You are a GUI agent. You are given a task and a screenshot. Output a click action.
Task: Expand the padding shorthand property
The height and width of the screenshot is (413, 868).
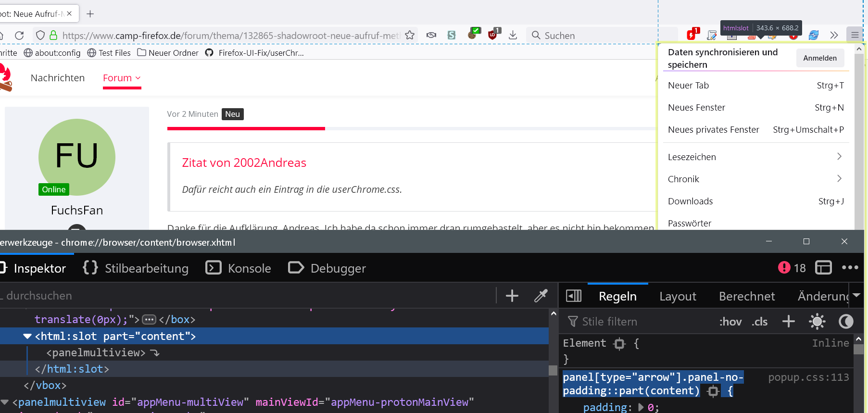[x=641, y=407]
